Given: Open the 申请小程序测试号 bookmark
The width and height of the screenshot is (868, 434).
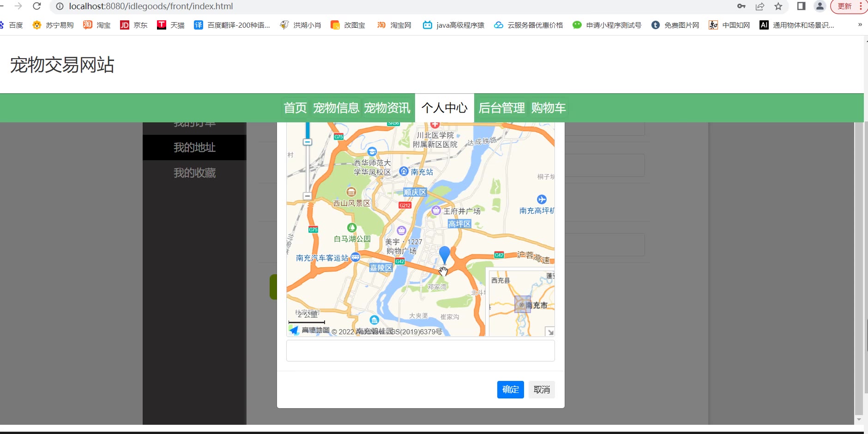Looking at the screenshot, I should point(607,25).
